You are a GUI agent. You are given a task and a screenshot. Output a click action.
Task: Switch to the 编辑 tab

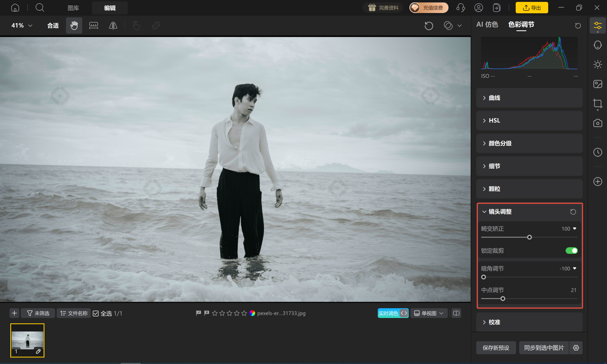(110, 8)
